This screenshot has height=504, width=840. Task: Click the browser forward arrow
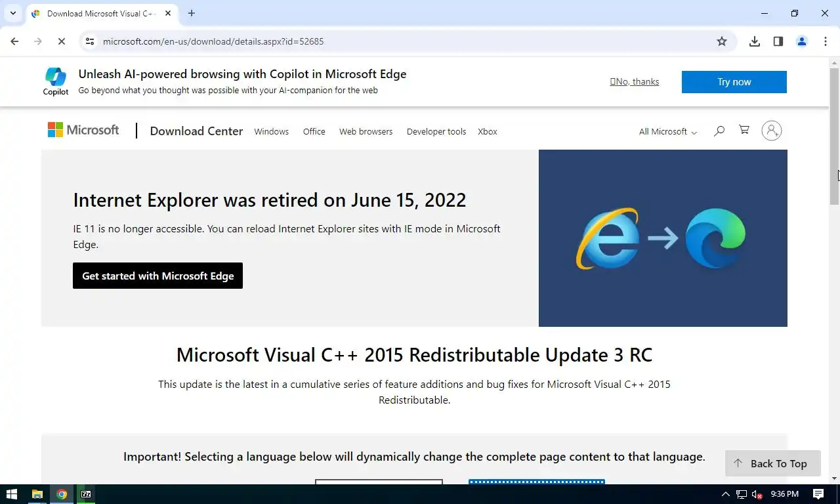click(37, 41)
